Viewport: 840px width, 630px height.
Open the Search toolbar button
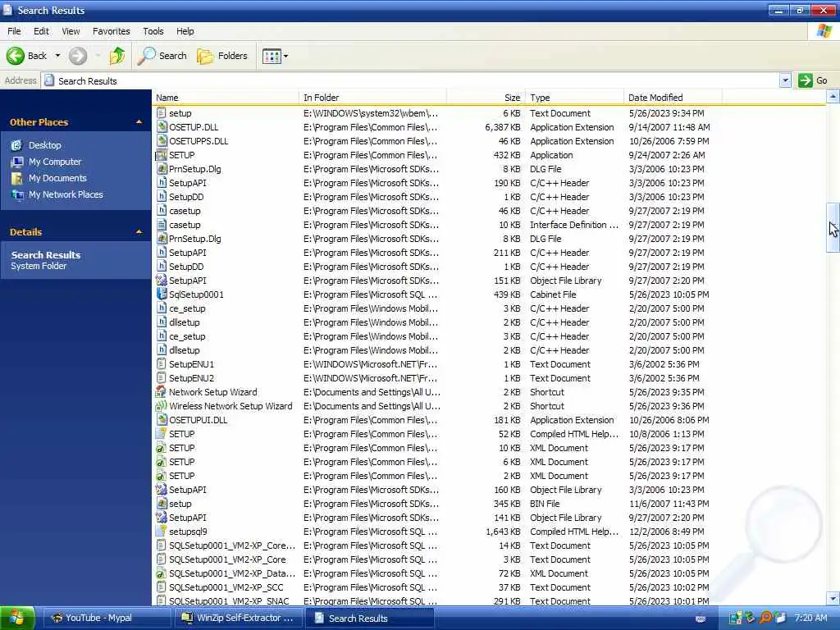(162, 56)
